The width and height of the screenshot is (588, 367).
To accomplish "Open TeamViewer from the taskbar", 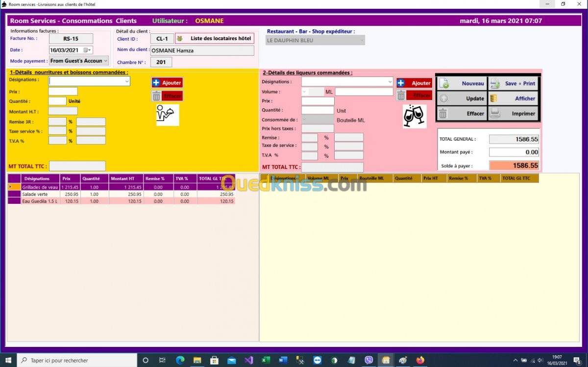I will [x=317, y=360].
